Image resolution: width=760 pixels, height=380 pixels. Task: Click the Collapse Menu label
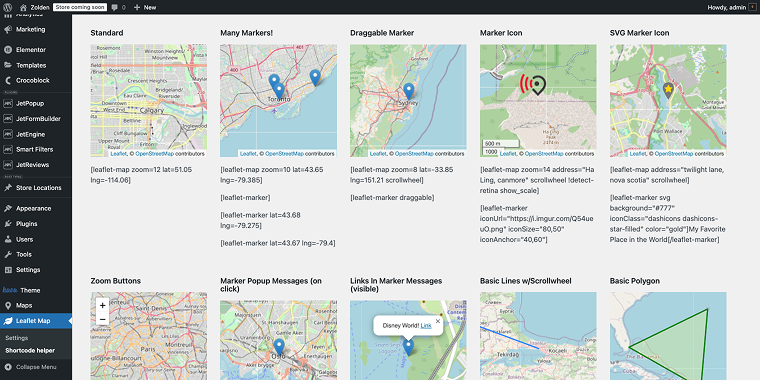(36, 367)
